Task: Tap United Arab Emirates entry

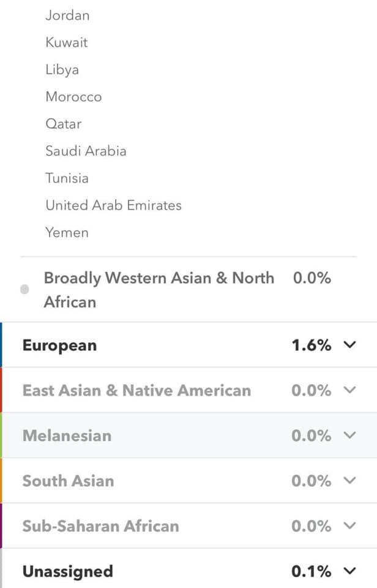Action: 113,205
